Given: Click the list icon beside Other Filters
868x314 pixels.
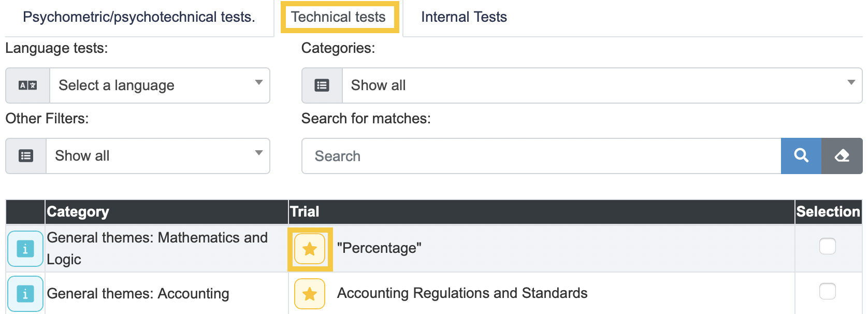Looking at the screenshot, I should (26, 156).
